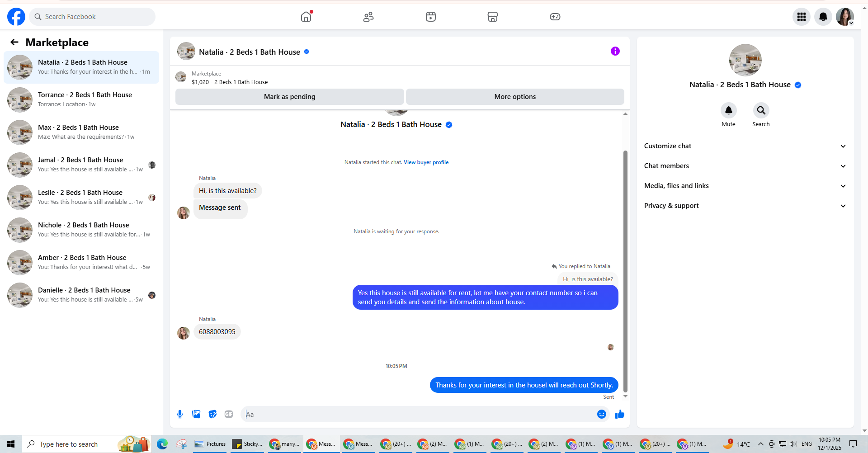The height and width of the screenshot is (453, 868).
Task: Open the Leslie conversation
Action: 81,198
